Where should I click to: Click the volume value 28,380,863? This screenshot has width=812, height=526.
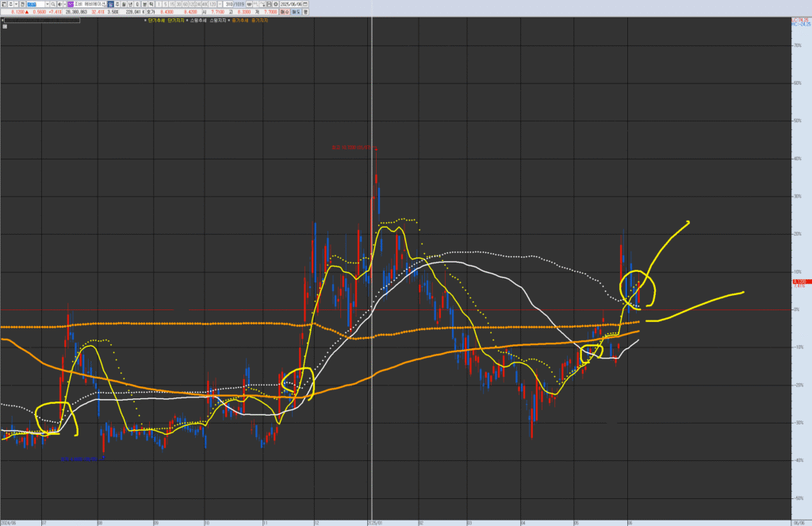[76, 12]
